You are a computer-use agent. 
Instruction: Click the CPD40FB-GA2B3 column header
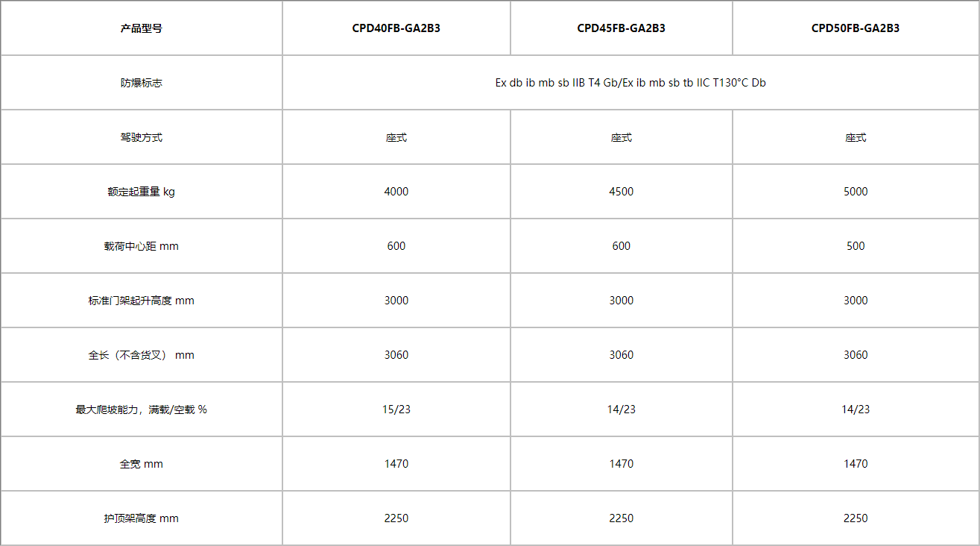point(396,28)
